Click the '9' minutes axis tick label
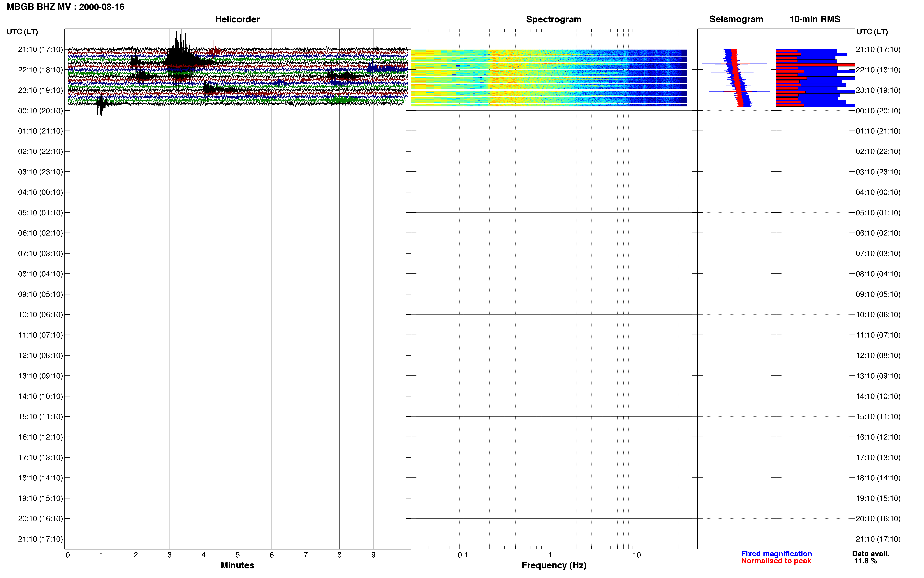This screenshot has width=924, height=578. pos(373,555)
